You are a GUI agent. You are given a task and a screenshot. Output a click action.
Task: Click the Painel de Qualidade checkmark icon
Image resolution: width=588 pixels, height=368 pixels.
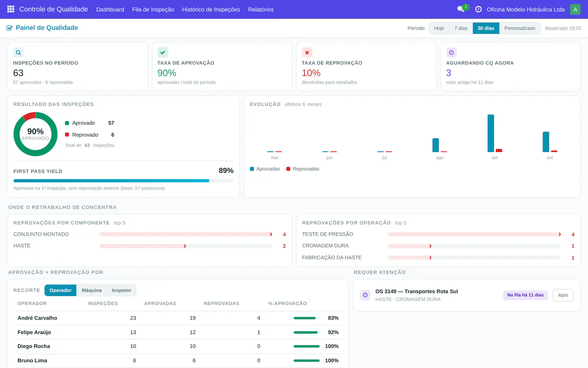click(9, 28)
